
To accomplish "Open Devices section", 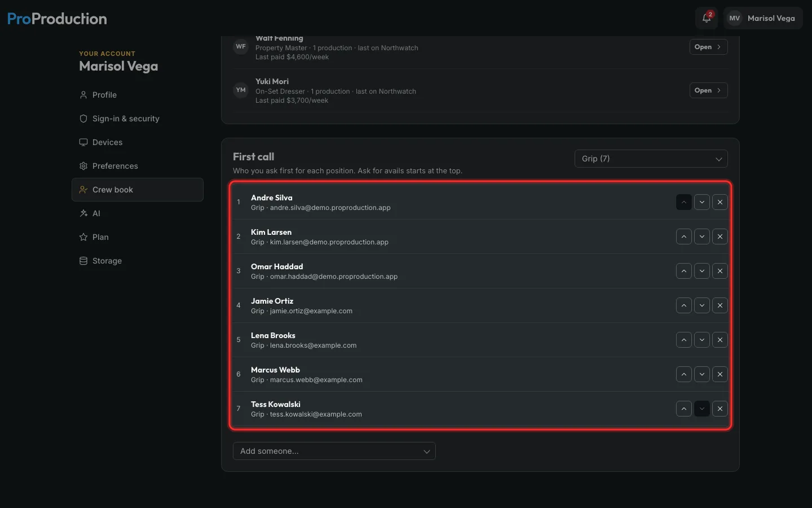I will (138, 142).
